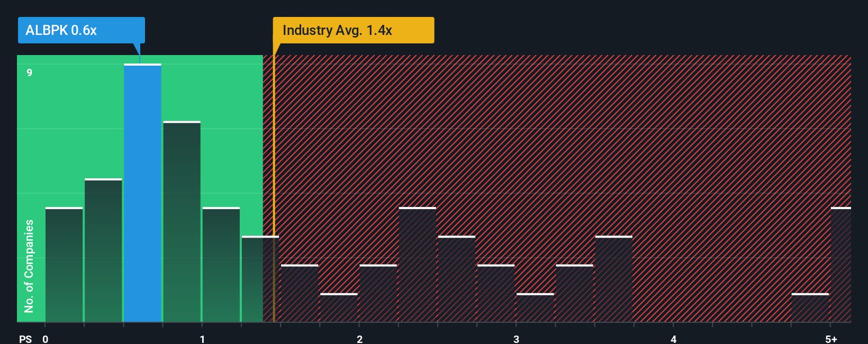868x344 pixels.
Task: Click the x-axis label 5+
Action: click(831, 339)
